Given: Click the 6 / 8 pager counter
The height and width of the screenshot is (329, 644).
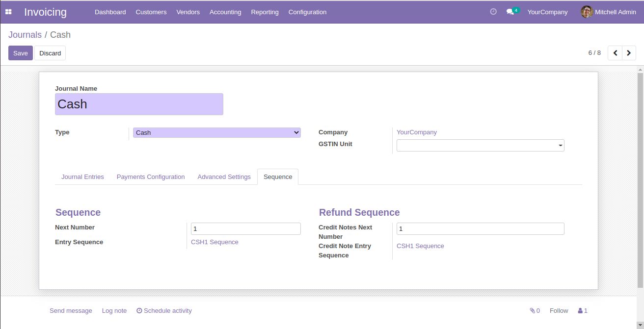Looking at the screenshot, I should coord(594,53).
